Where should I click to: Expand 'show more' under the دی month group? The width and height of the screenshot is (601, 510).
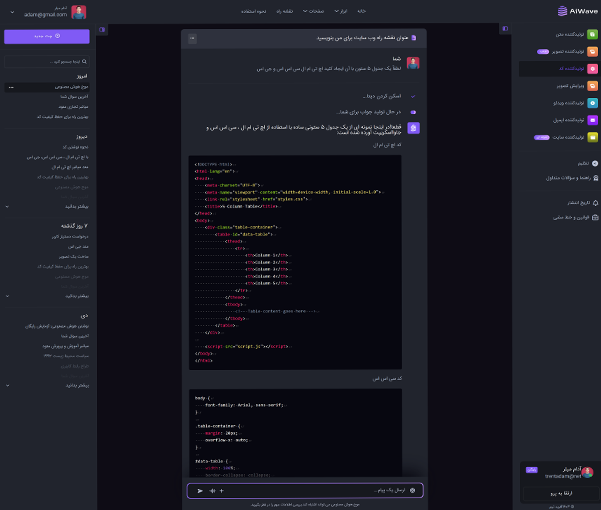(x=47, y=385)
